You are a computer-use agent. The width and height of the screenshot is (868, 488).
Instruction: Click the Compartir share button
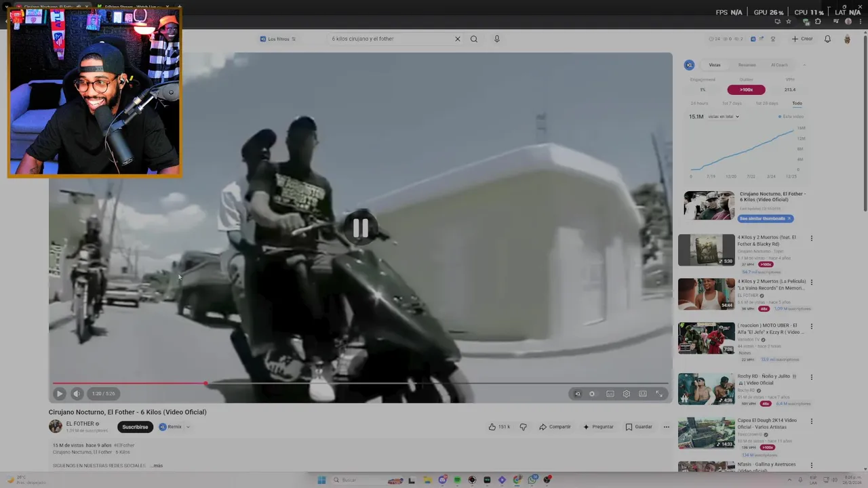pyautogui.click(x=555, y=427)
